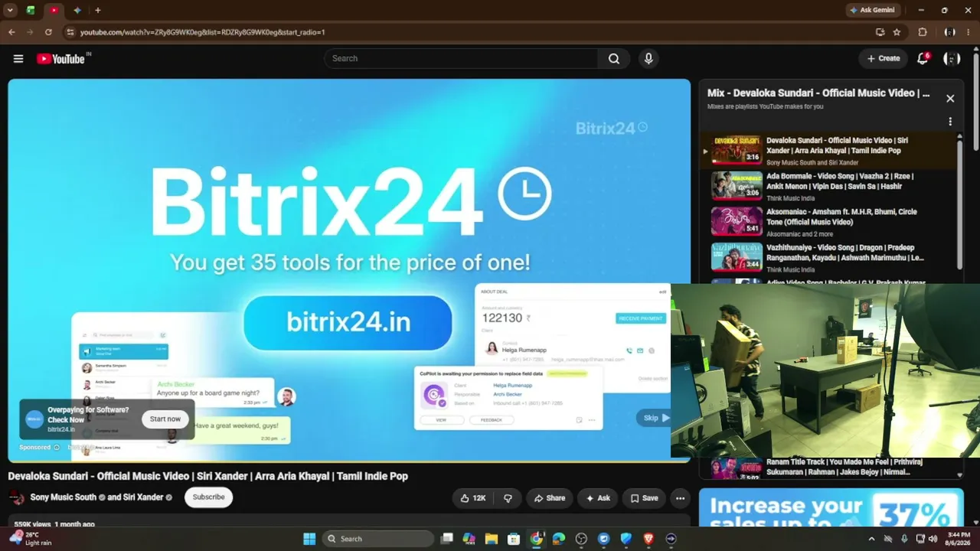Open the Windows Start menu
The width and height of the screenshot is (980, 551).
click(x=309, y=539)
